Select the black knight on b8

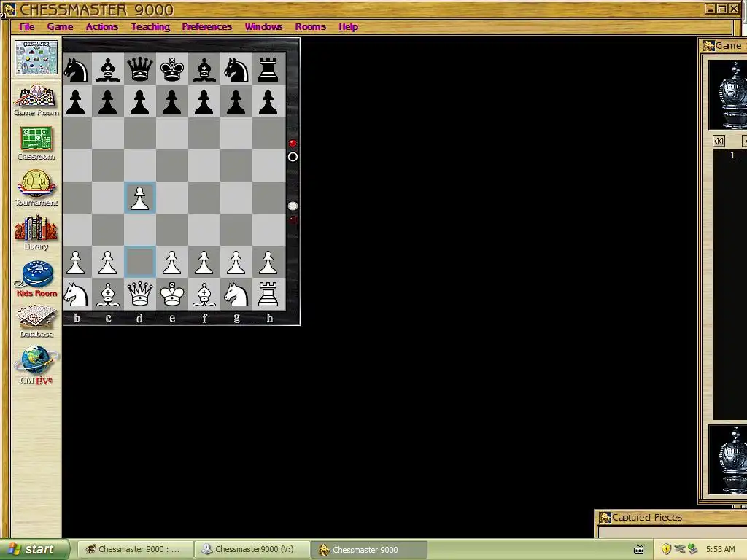(76, 69)
